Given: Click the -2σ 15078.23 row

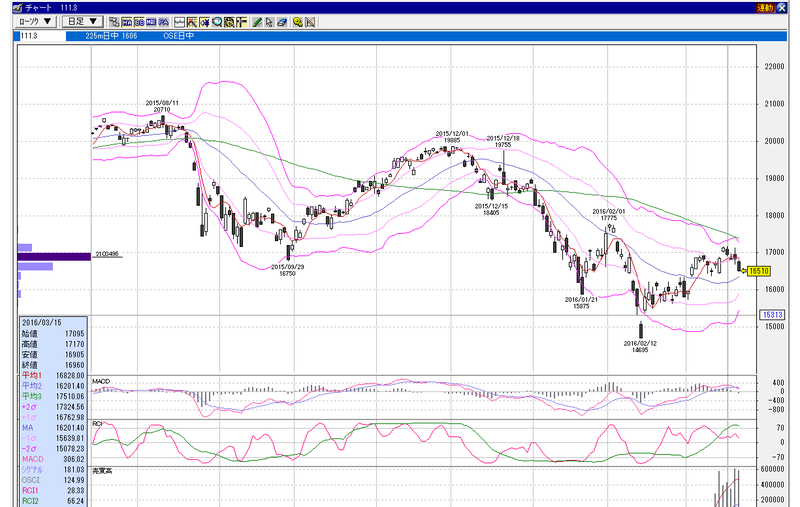Looking at the screenshot, I should [53, 449].
